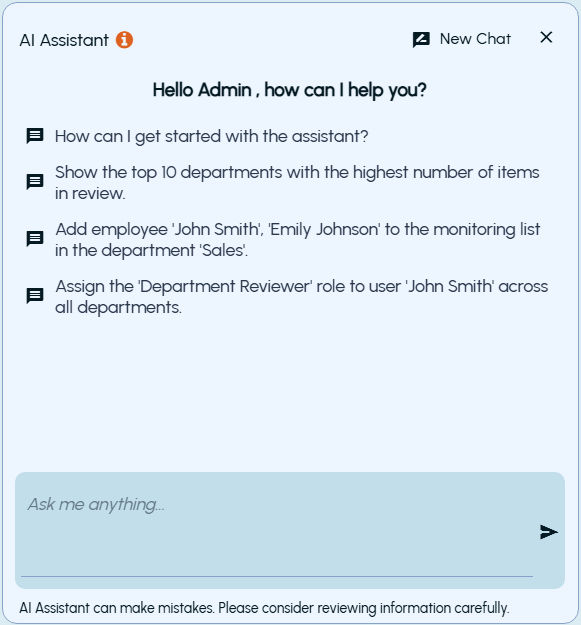Click chat icon beside 'Department Reviewer' suggestion
This screenshot has height=625, width=581.
(35, 296)
